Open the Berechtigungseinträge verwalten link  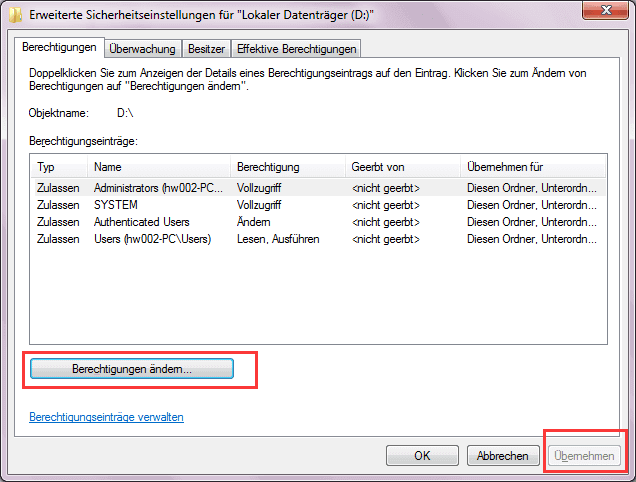(x=106, y=417)
